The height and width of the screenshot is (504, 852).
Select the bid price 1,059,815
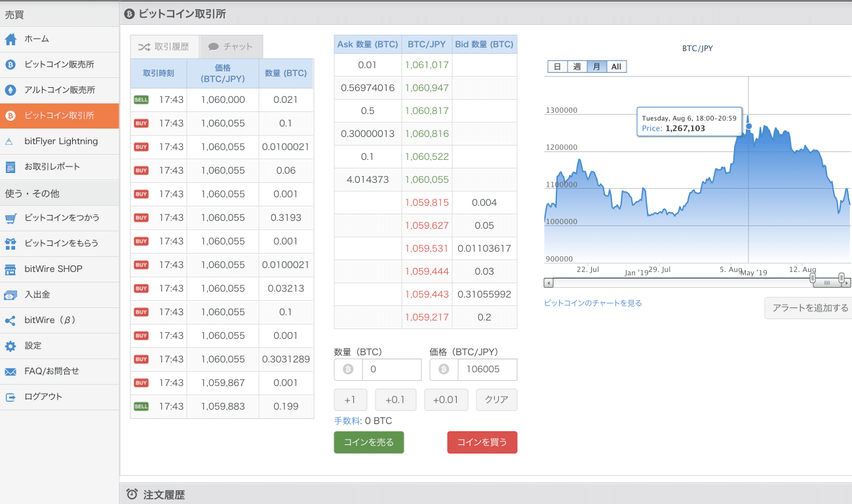427,203
